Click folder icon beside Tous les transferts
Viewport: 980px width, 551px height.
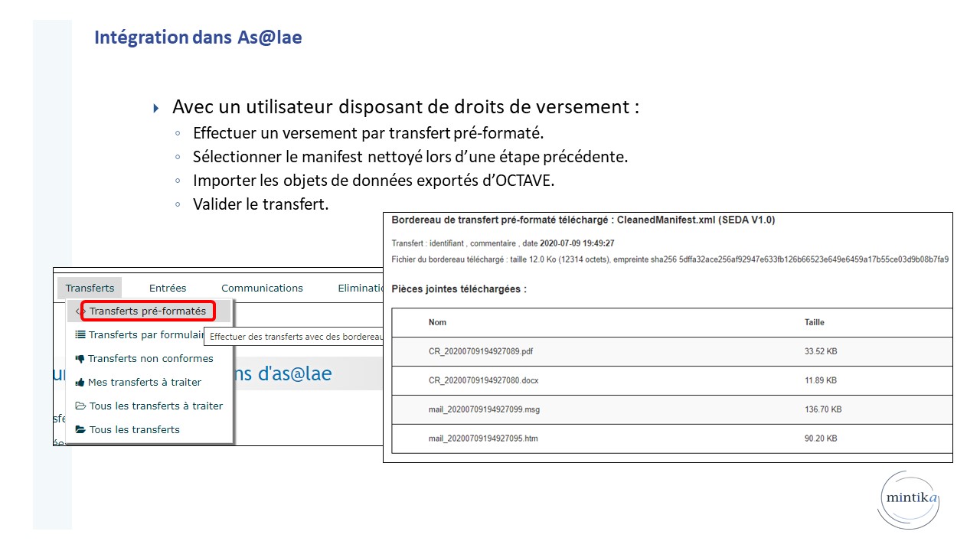80,430
